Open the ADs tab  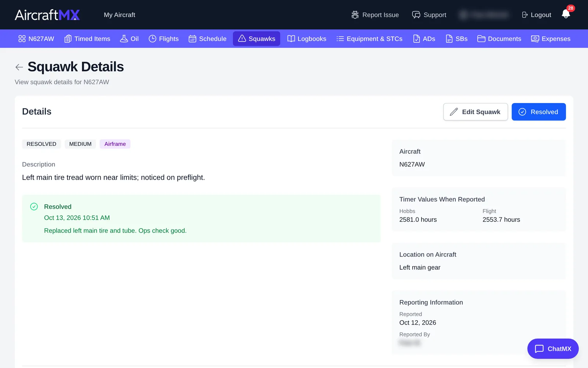[424, 39]
